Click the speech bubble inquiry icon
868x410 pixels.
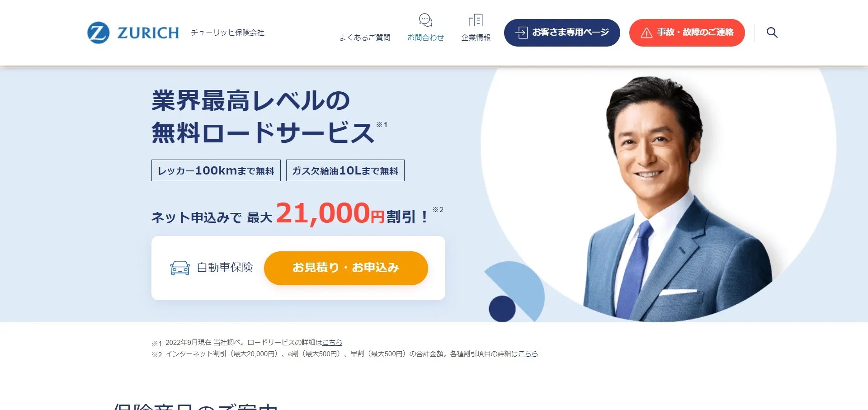coord(425,20)
